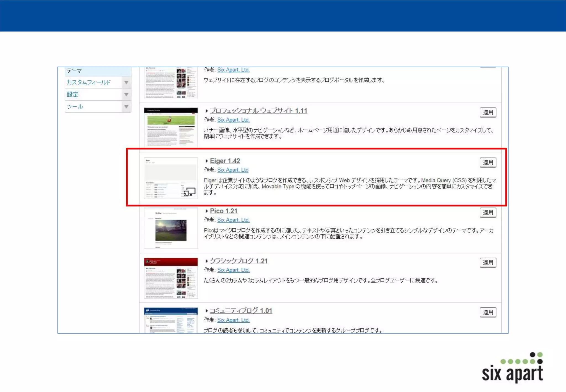Expand the Eiger 1.42 disclosure triangle

(206, 161)
